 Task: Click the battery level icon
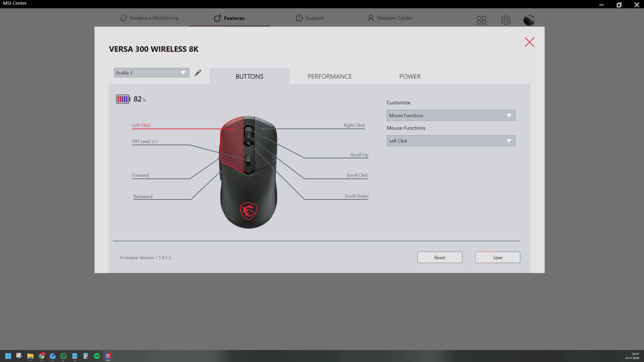coord(123,99)
